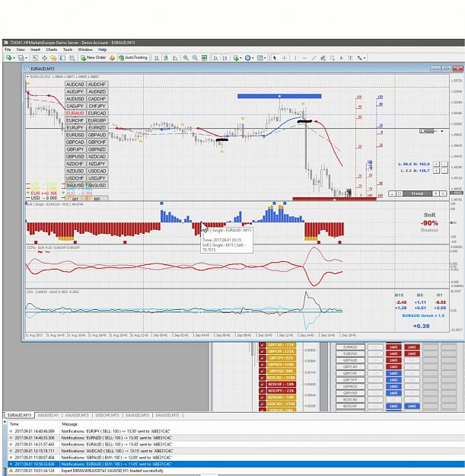Toggle the checkbox beside GBPCHF percentage row
The width and height of the screenshot is (465, 476).
pos(263,351)
